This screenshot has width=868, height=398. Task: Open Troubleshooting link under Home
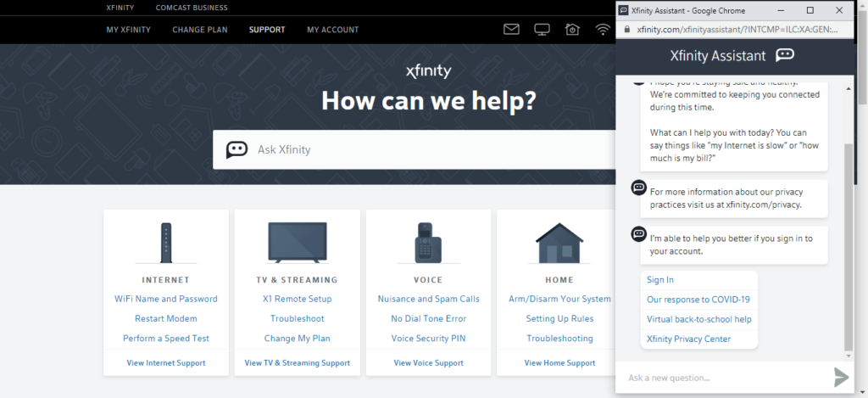(559, 338)
